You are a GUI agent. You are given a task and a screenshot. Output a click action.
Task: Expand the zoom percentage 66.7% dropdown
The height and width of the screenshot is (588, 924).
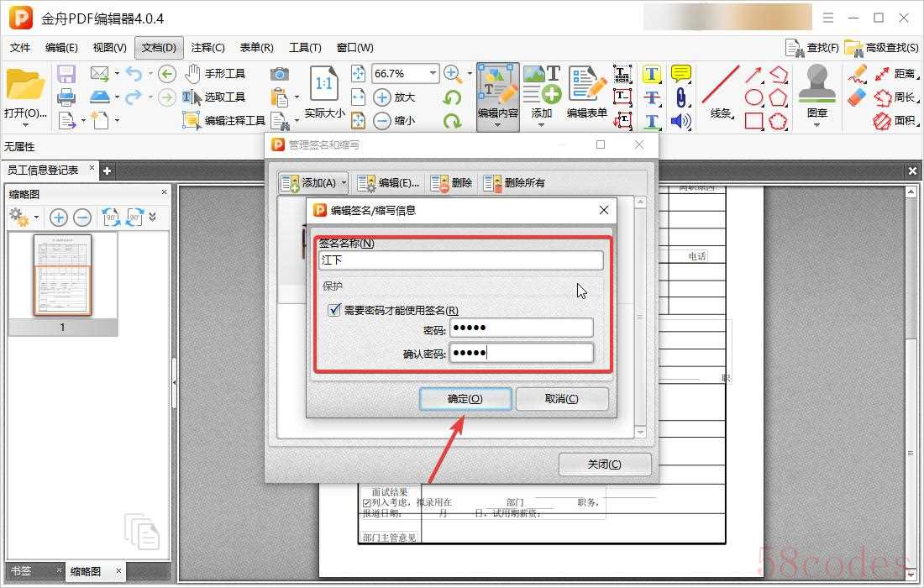point(433,74)
